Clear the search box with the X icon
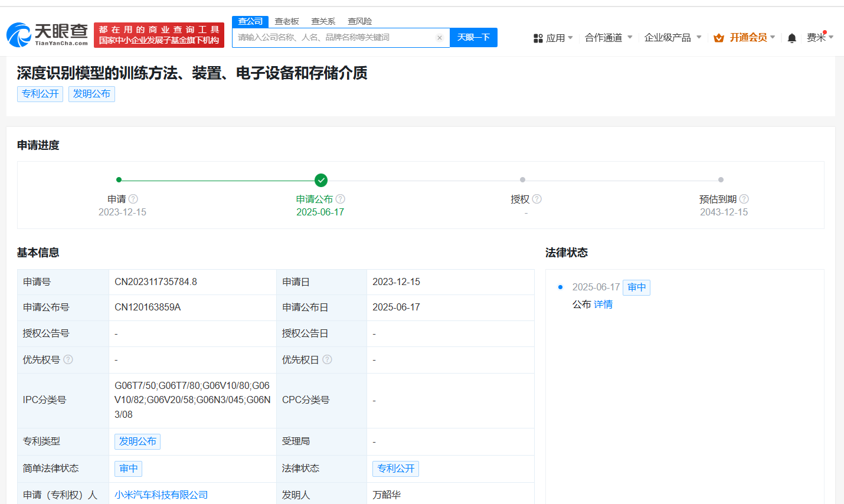The image size is (844, 504). click(x=440, y=38)
